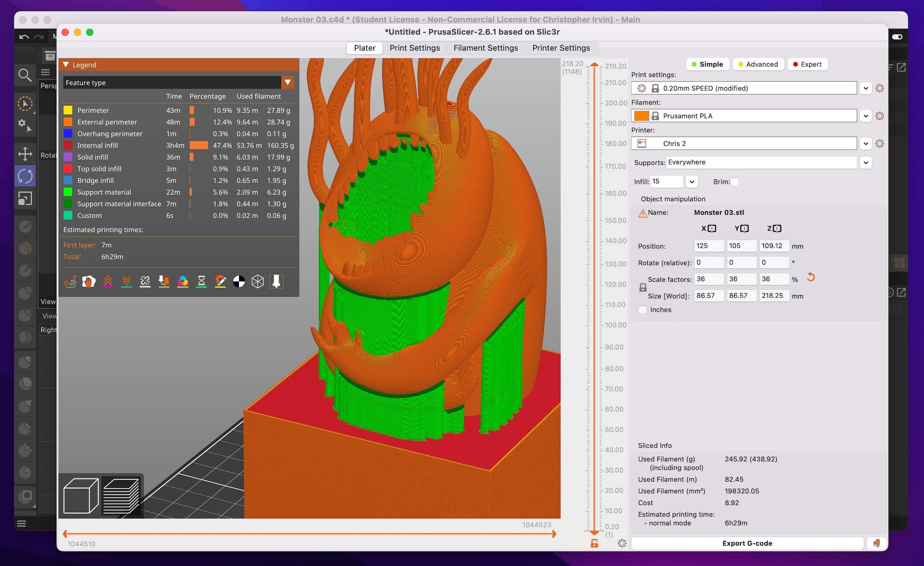Open Filament preset dropdown arrow

(x=866, y=116)
